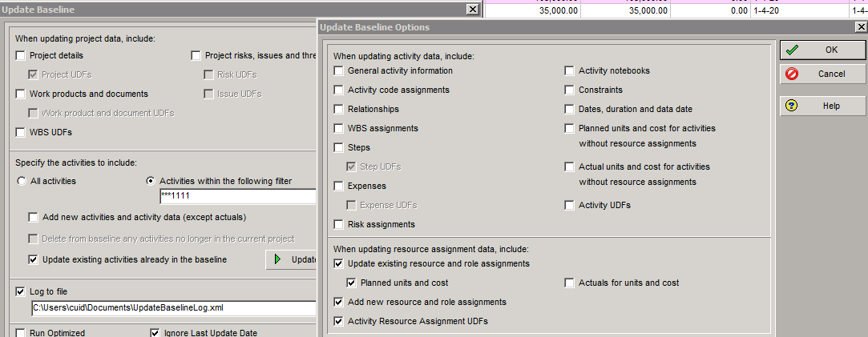Viewport: 868px width, 337px height.
Task: Enable Actual units and cost for activities
Action: 569,166
